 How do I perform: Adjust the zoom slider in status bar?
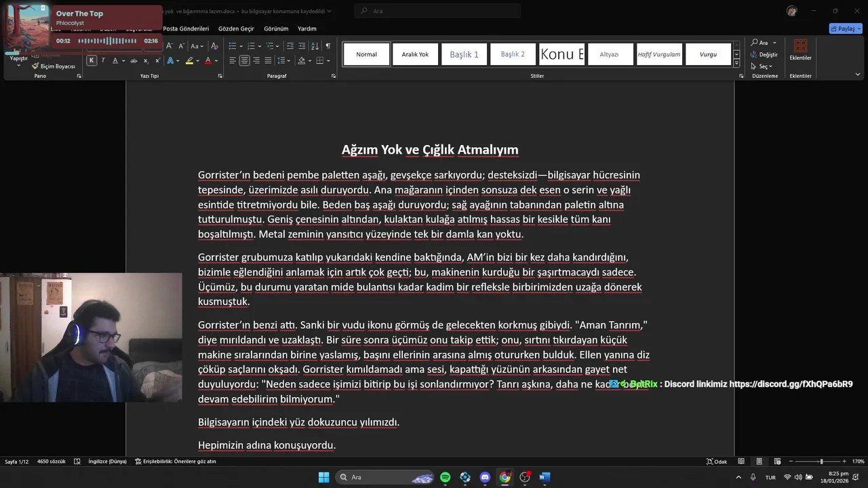pos(821,462)
